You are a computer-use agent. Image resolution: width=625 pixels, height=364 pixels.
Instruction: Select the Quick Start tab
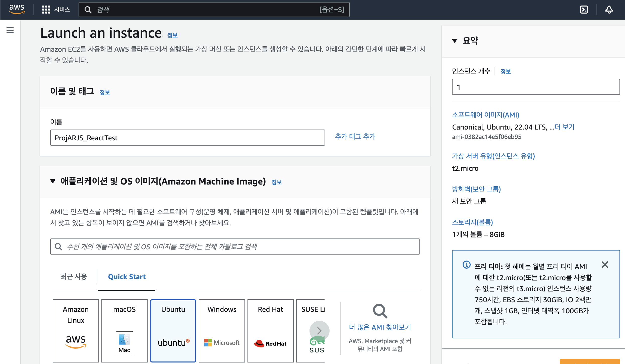[127, 277]
